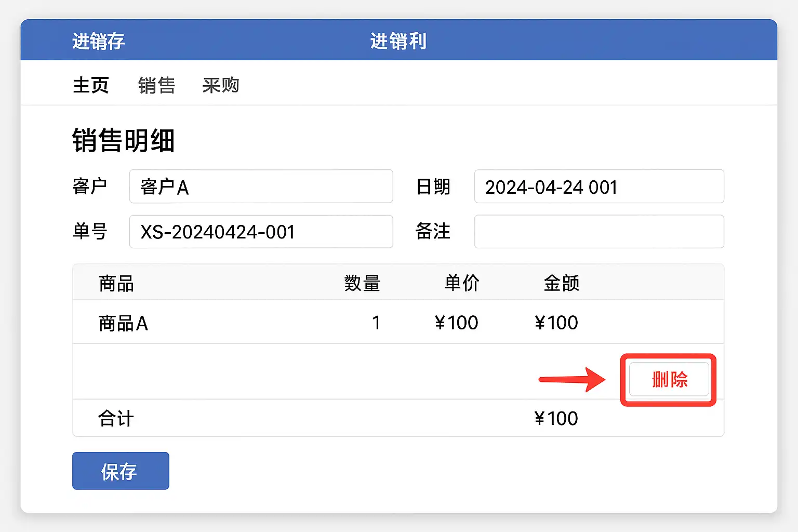Select the 单号 order number field
798x532 pixels.
(261, 232)
